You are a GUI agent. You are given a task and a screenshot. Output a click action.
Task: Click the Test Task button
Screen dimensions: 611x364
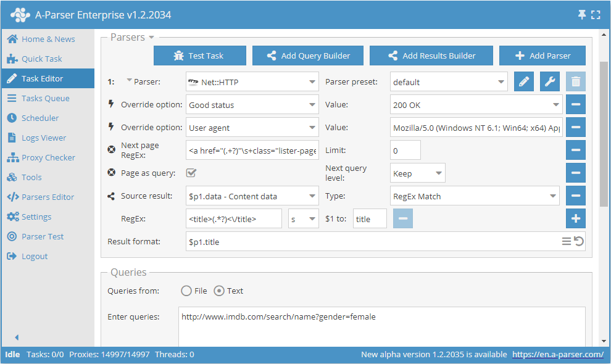tap(199, 56)
